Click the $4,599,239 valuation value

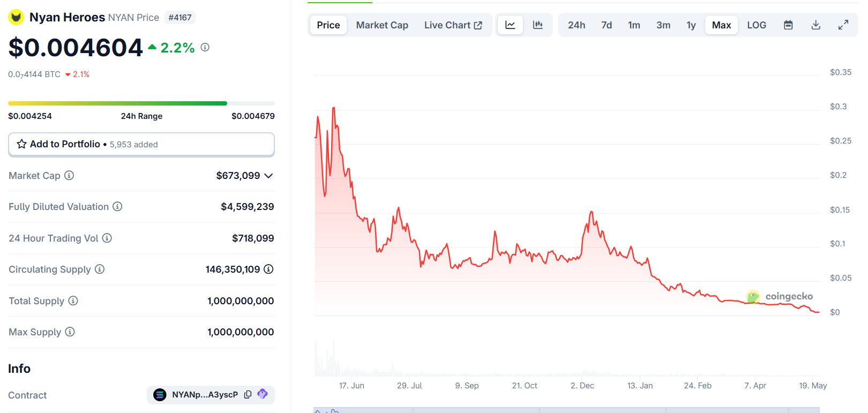[248, 207]
